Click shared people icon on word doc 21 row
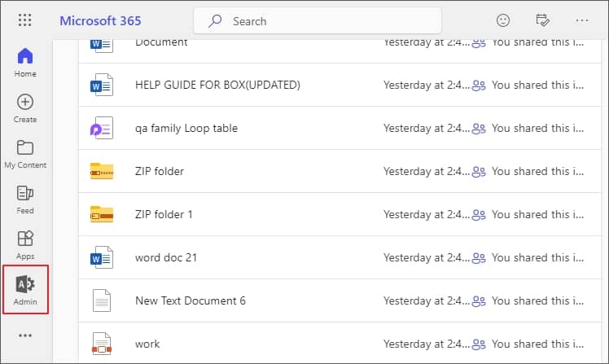This screenshot has height=364, width=609. pos(479,257)
